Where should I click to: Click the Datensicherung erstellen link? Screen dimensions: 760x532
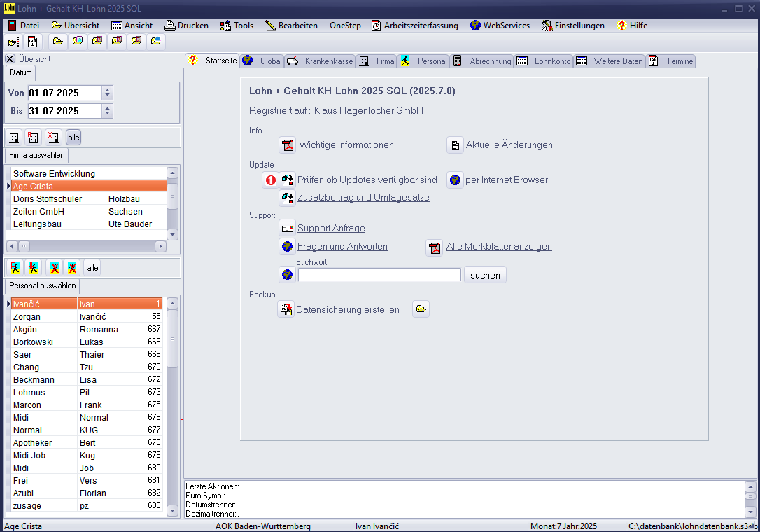(347, 310)
